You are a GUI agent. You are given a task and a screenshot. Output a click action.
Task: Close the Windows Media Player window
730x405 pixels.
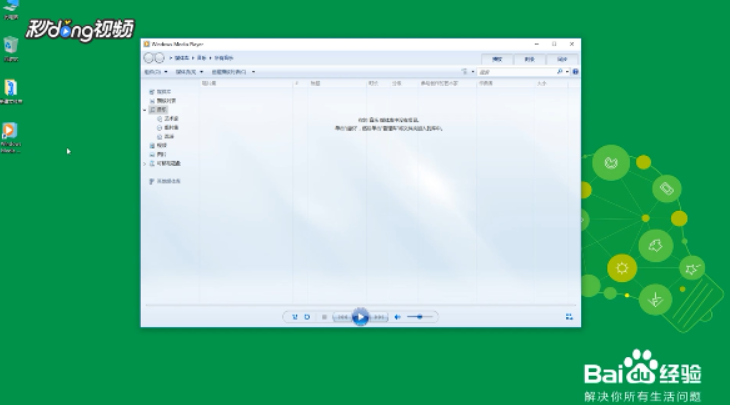click(x=572, y=44)
